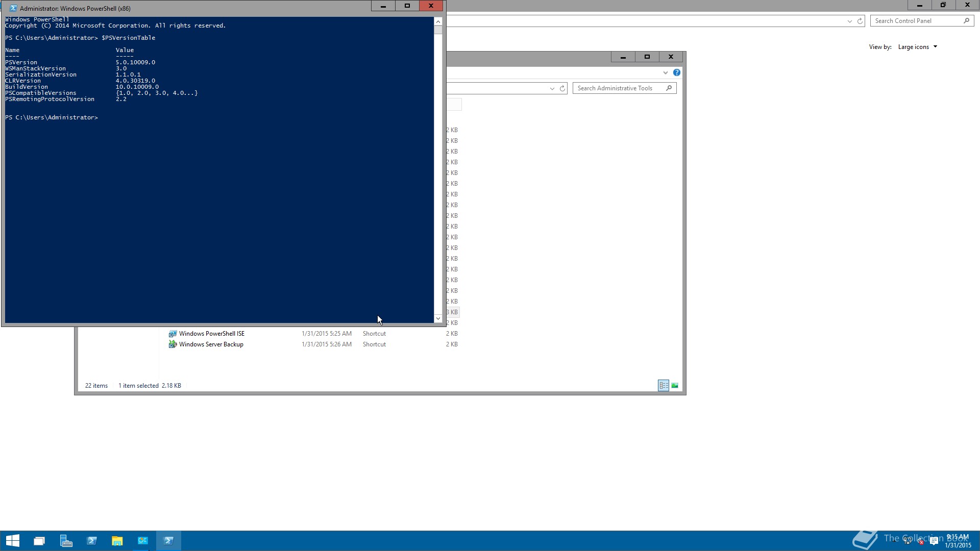This screenshot has width=980, height=551.
Task: Refresh the Administrative Tools folder view
Action: (x=562, y=88)
